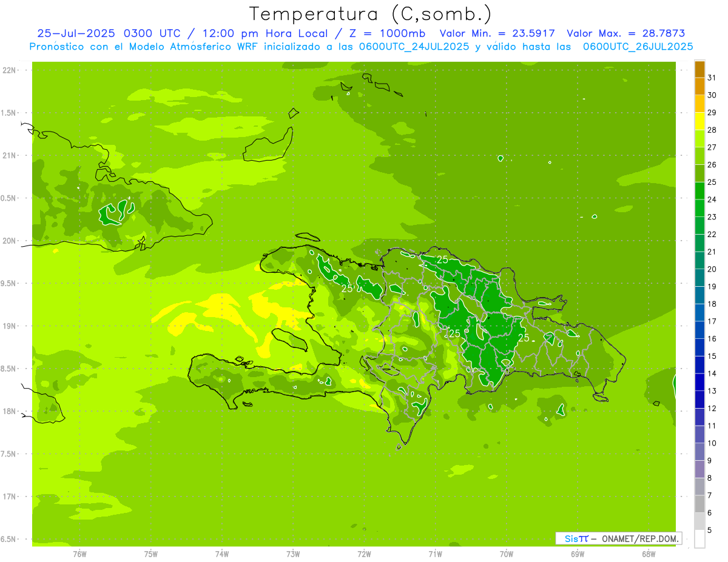
Task: Click the "72W" longitude axis label
Action: tap(364, 554)
